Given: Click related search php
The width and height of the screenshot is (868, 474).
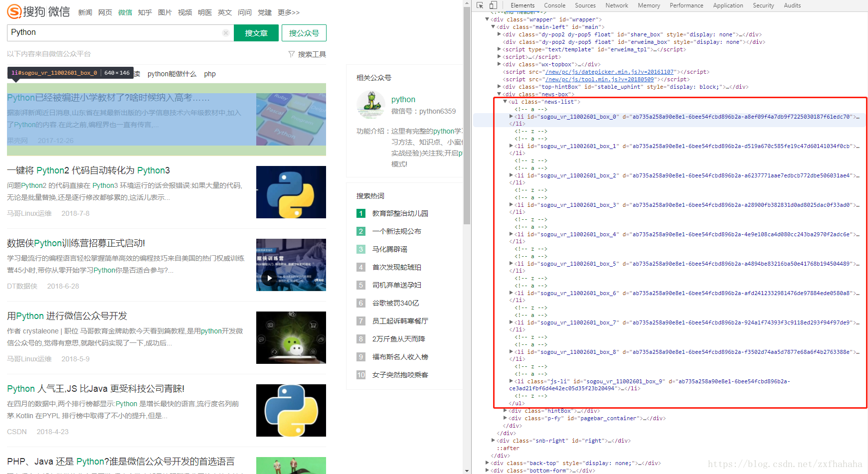Looking at the screenshot, I should pyautogui.click(x=210, y=74).
